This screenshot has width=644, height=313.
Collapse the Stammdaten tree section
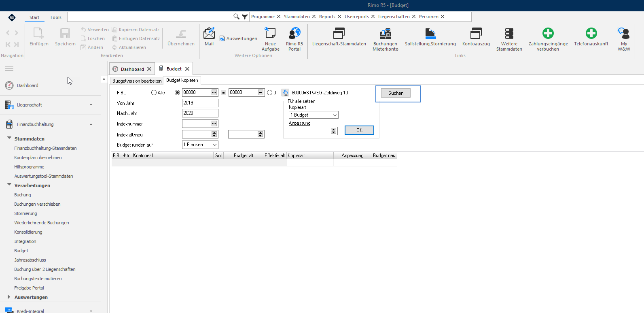[x=9, y=138]
